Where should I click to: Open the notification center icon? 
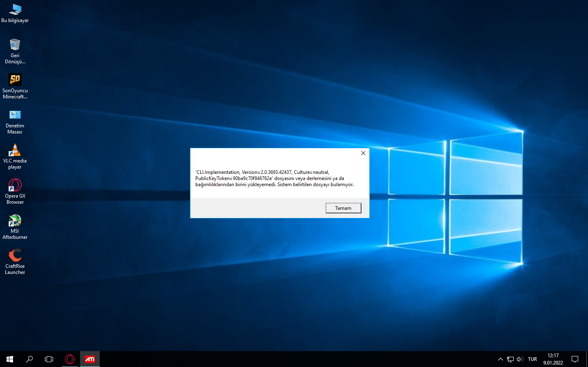[575, 359]
